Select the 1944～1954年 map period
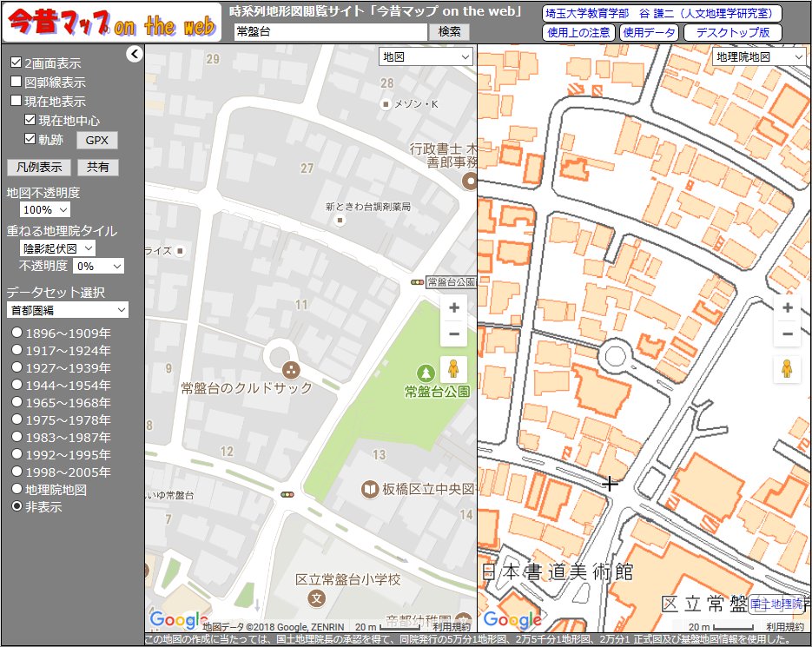The image size is (812, 647). [x=17, y=385]
